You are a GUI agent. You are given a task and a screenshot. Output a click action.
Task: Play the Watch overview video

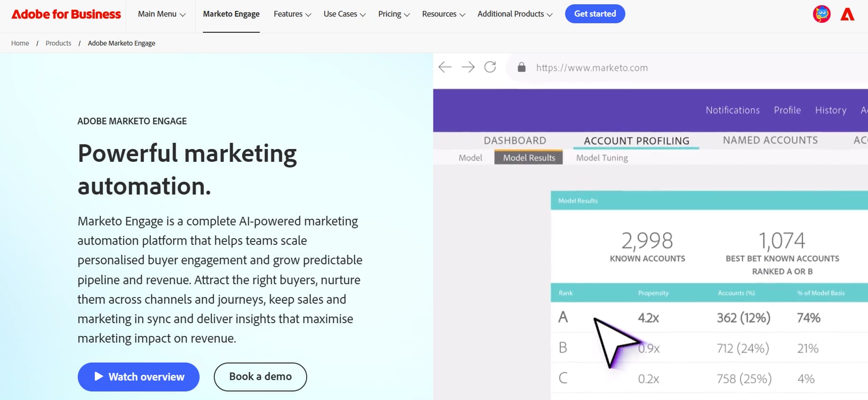138,377
